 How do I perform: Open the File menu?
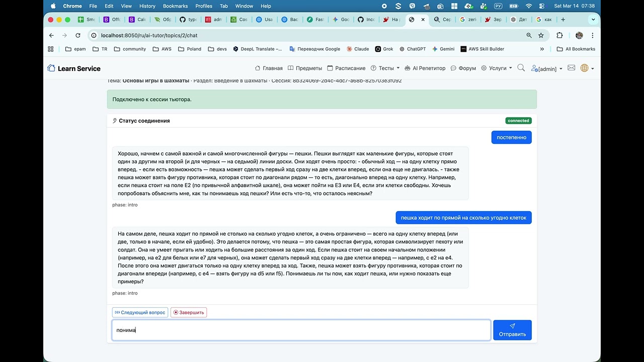93,6
